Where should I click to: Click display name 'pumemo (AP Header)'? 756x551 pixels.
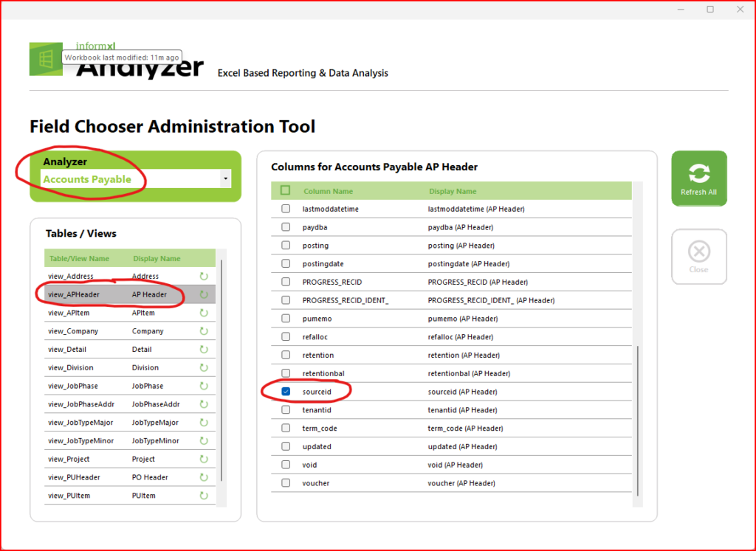pyautogui.click(x=463, y=319)
